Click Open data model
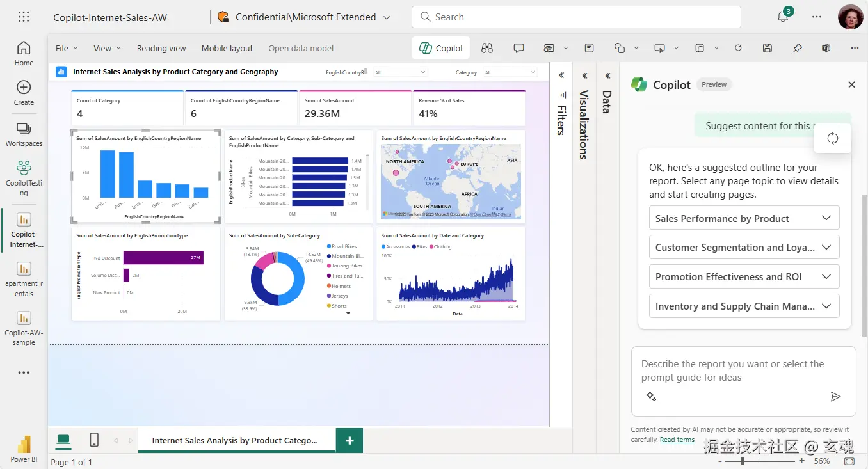Viewport: 868px width, 469px height. point(301,48)
